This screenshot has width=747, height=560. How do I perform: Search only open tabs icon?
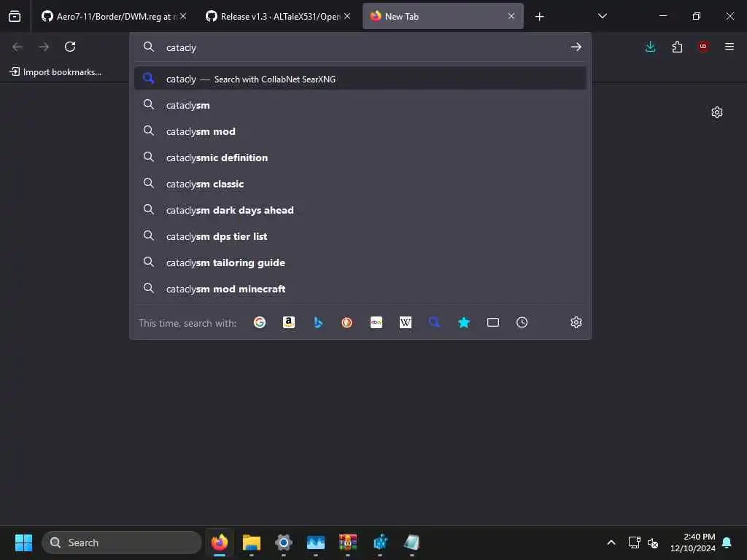tap(493, 322)
